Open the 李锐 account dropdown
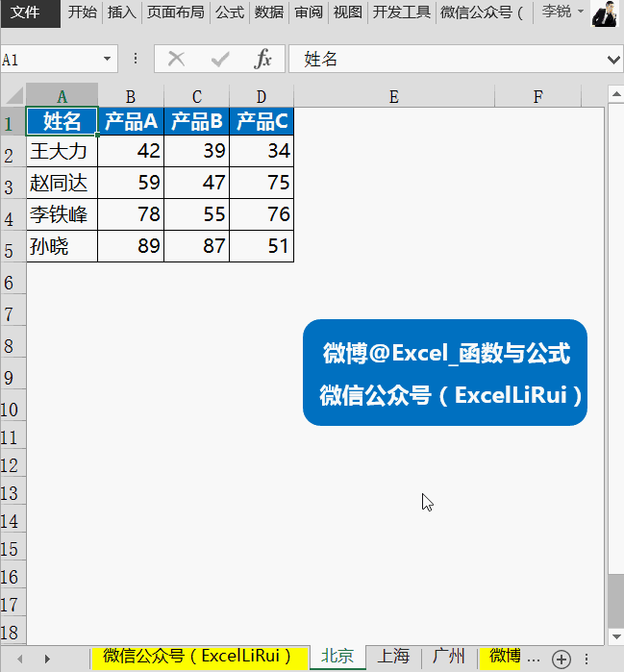The image size is (624, 672). [x=562, y=12]
